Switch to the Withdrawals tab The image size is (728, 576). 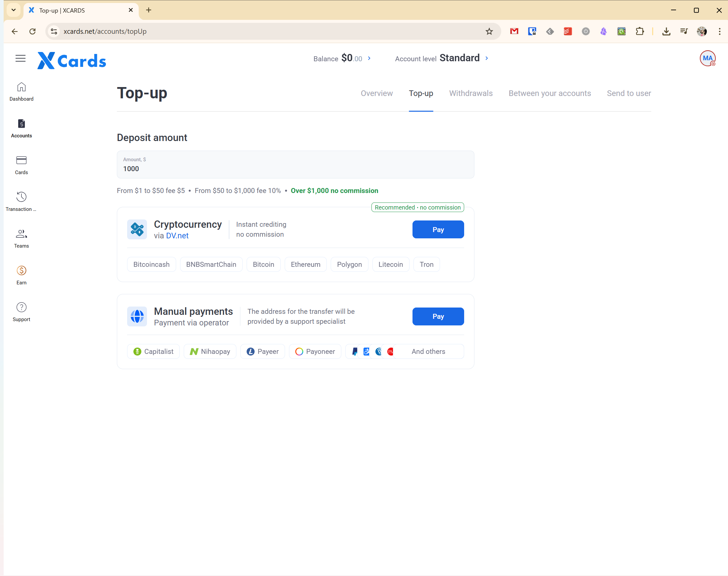pos(471,93)
